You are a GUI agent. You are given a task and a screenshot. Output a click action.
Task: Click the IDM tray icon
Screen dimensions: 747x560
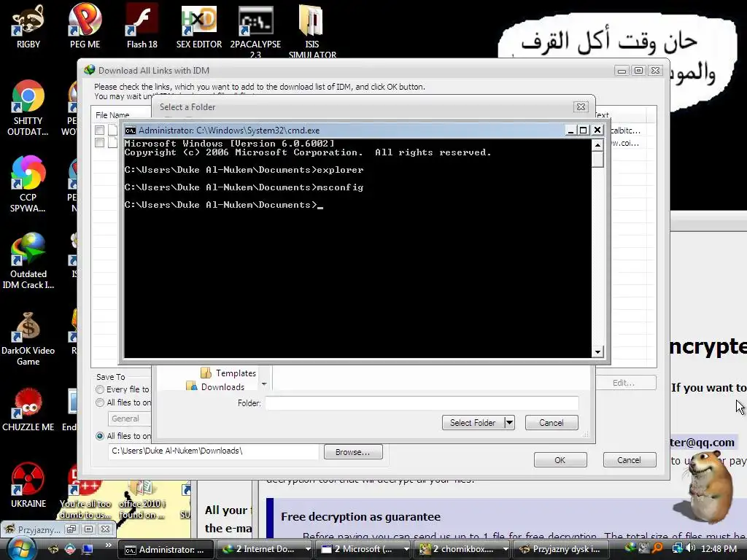631,548
